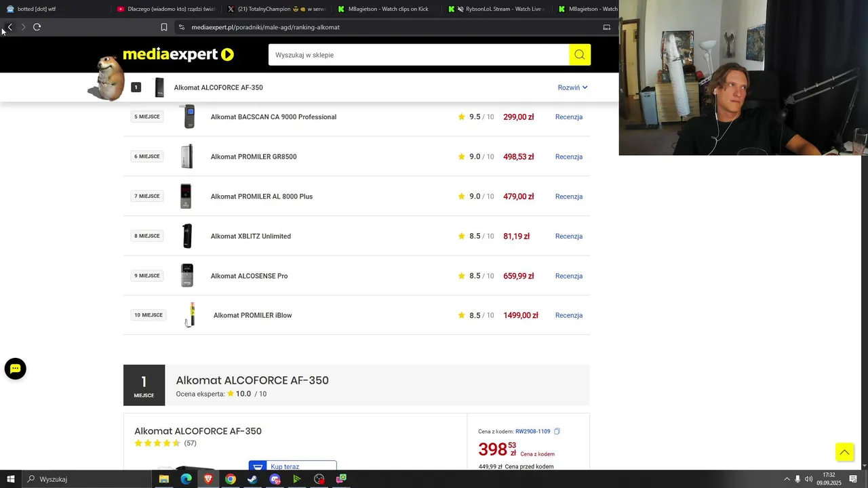Click the PROMILER iBlow product thumbnail
Screen dimensions: 868x488
point(191,315)
